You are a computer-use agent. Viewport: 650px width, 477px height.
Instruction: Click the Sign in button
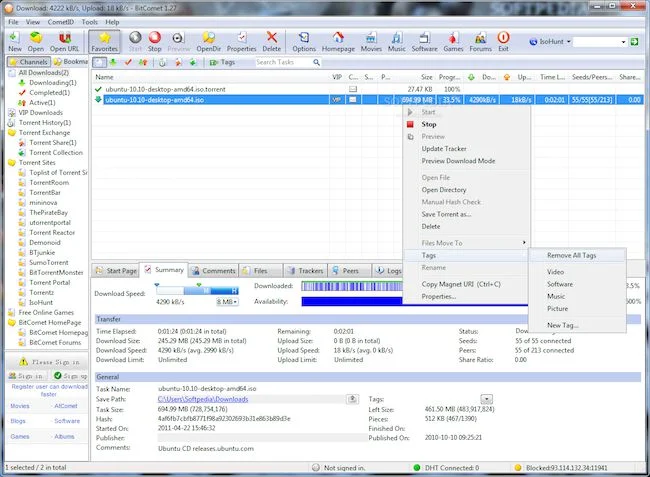(26, 376)
